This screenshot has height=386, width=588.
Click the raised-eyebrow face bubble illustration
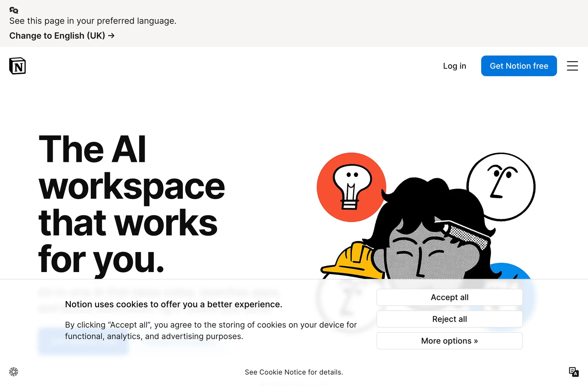[x=501, y=186]
